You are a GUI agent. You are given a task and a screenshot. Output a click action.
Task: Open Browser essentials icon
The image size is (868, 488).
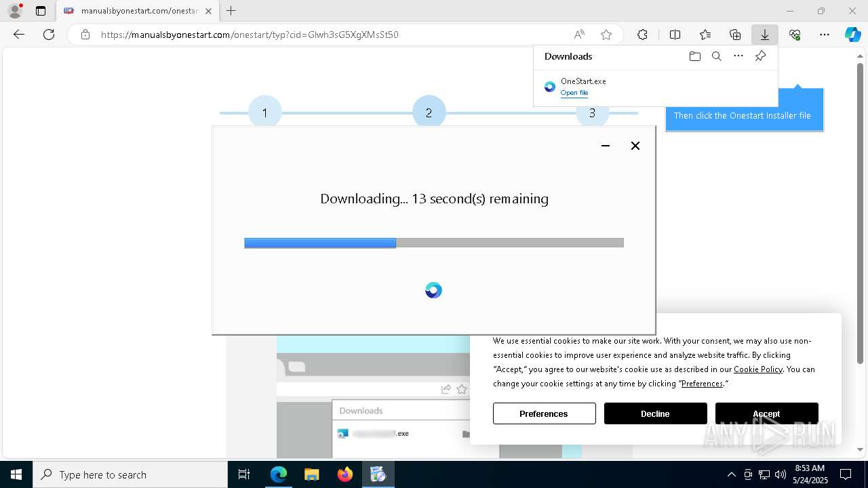click(x=795, y=35)
